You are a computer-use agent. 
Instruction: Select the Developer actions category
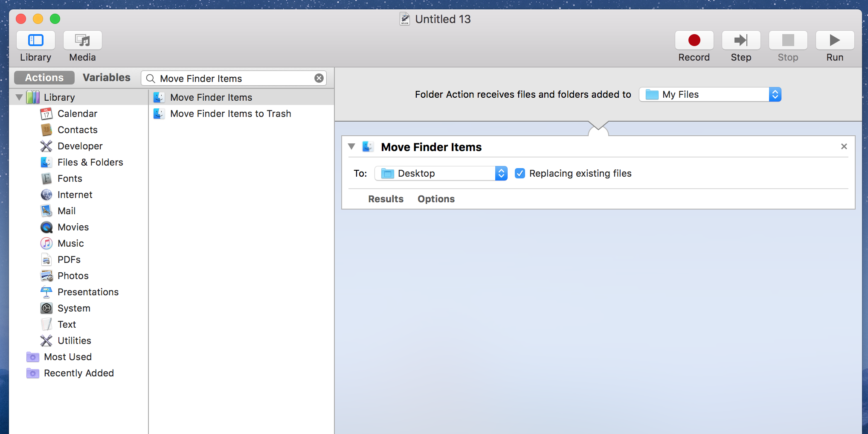coord(80,146)
